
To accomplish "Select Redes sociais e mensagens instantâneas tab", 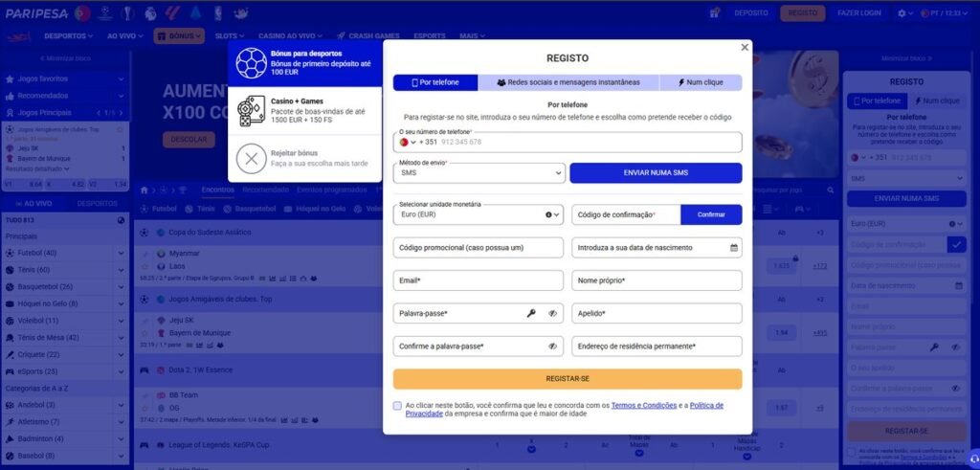I will 568,82.
